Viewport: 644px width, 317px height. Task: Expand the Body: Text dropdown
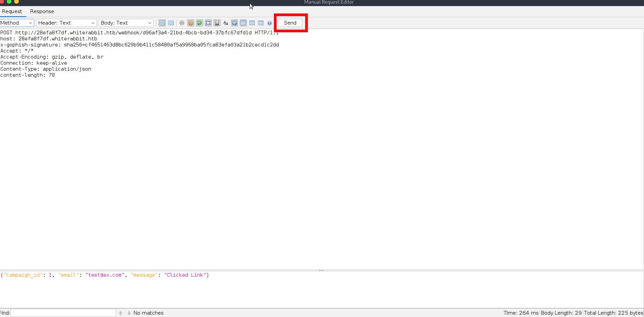[x=126, y=23]
